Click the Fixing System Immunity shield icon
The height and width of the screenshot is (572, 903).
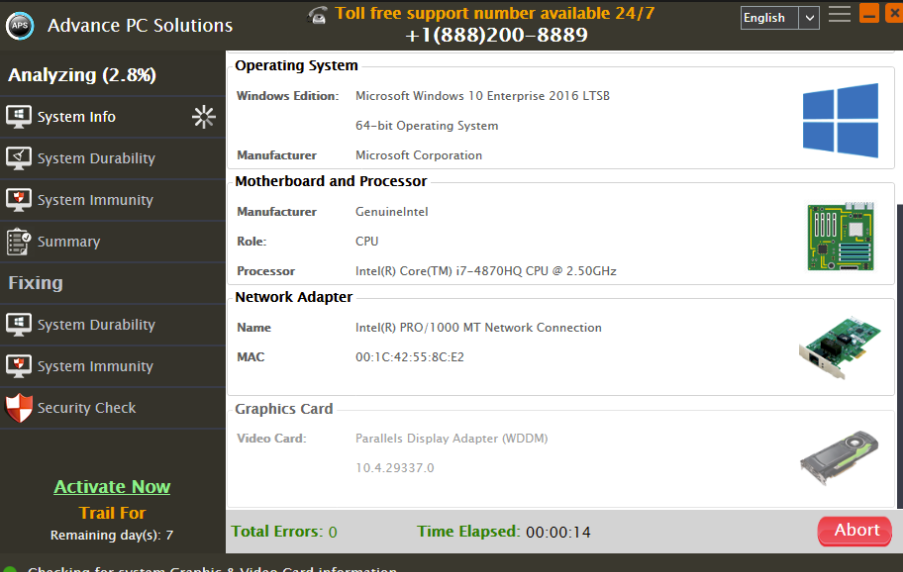(x=18, y=366)
